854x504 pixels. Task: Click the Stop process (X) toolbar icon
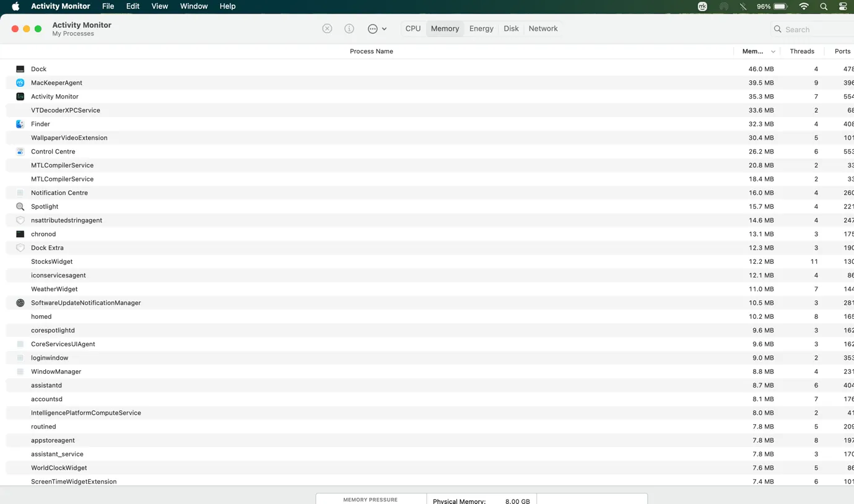(327, 28)
